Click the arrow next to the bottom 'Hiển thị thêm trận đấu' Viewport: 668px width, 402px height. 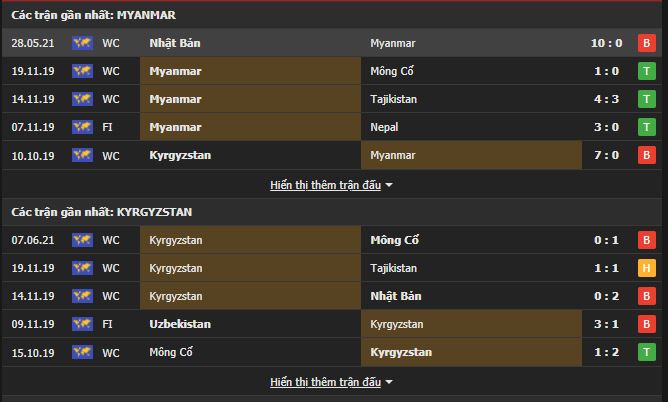point(389,382)
